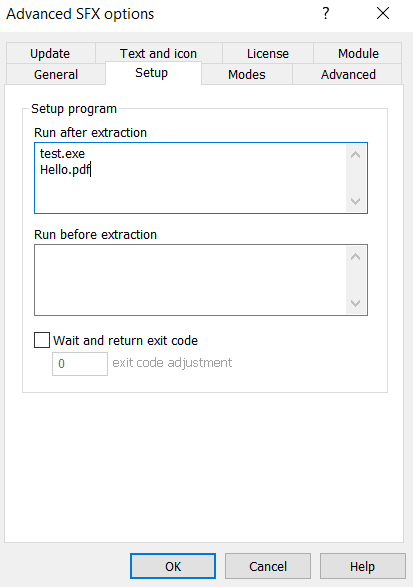Click the Cancel button
Image resolution: width=413 pixels, height=587 pixels.
(268, 566)
